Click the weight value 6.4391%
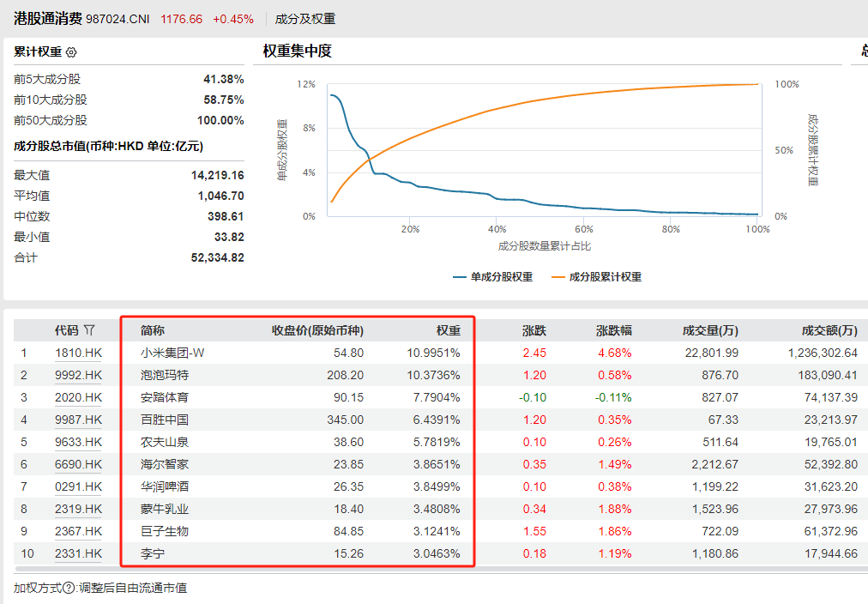The width and height of the screenshot is (868, 604). (437, 420)
